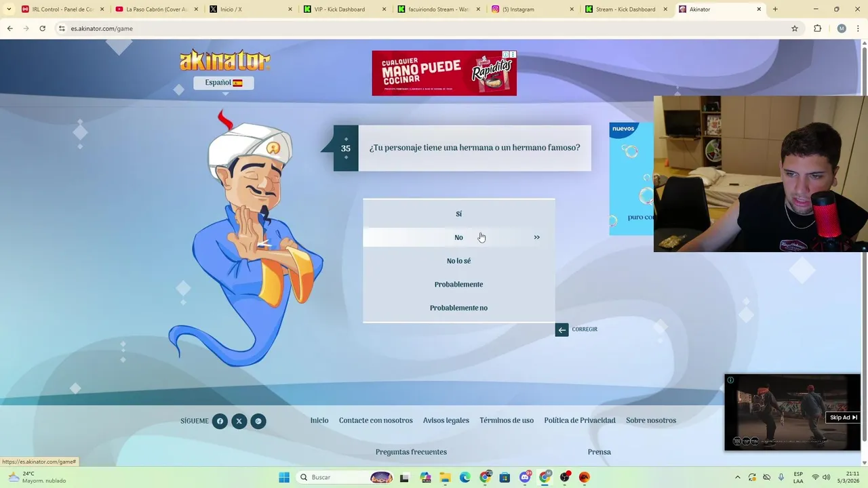Click the bubbles side advertisement
The width and height of the screenshot is (868, 488).
631,179
